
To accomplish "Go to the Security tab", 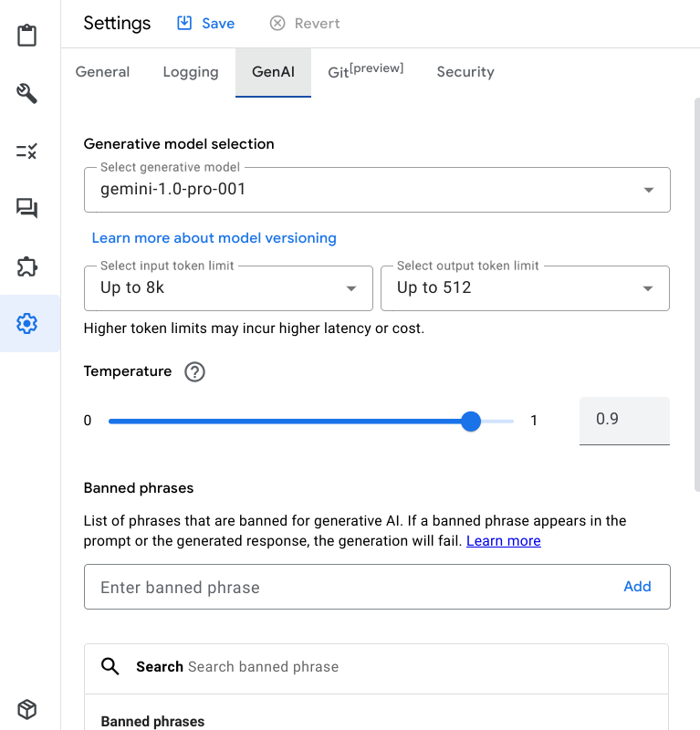I will click(x=465, y=72).
